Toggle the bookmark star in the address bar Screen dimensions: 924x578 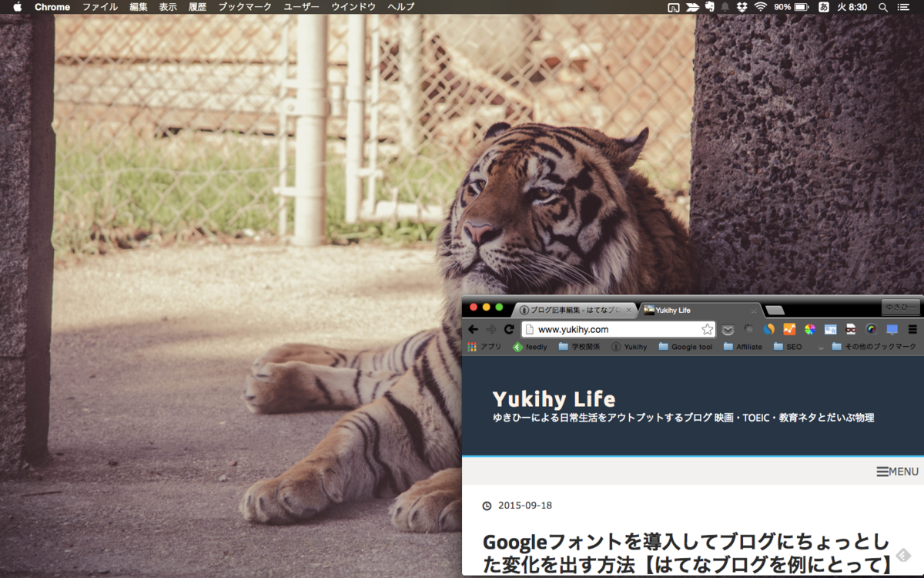[x=706, y=328]
